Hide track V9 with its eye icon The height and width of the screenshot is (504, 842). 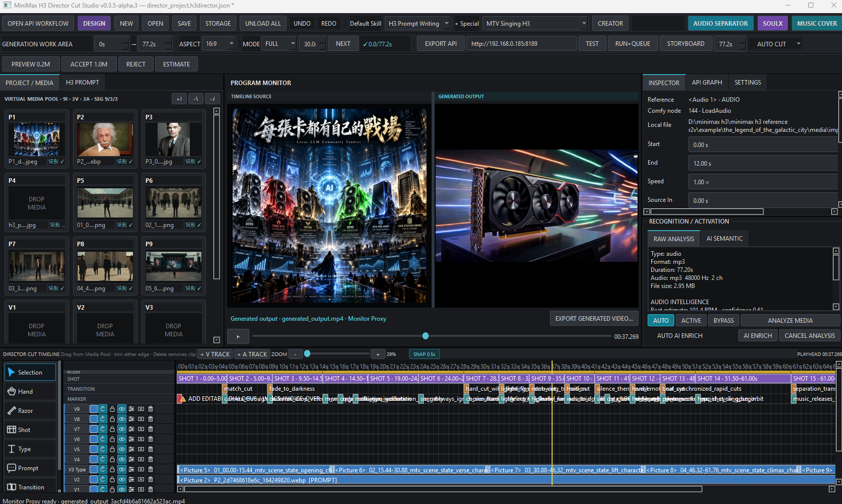point(122,409)
